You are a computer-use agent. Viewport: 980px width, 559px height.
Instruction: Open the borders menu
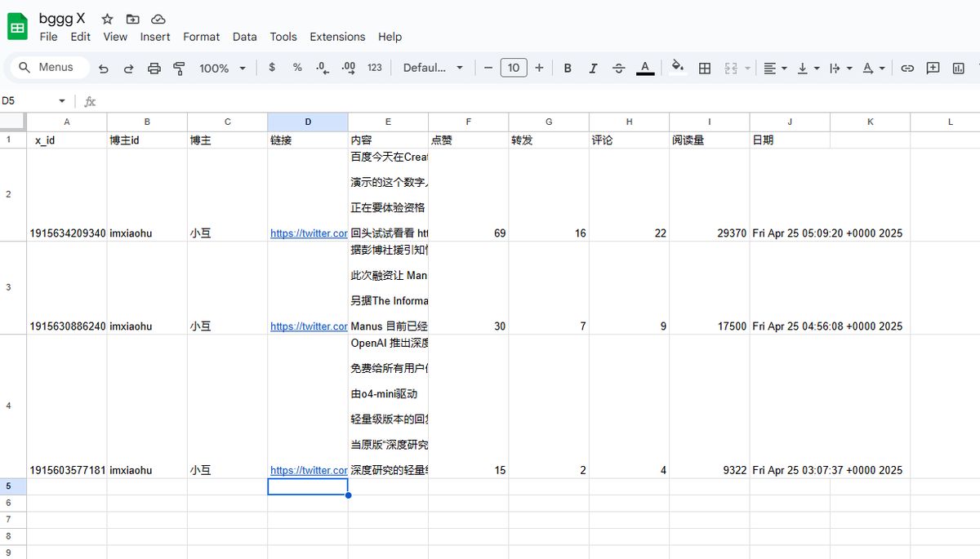tap(705, 68)
